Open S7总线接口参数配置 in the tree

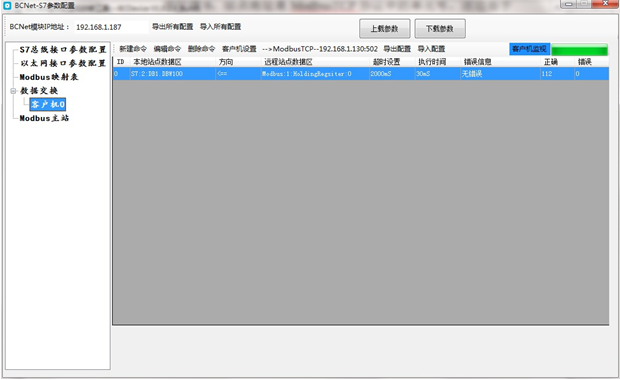click(x=63, y=50)
